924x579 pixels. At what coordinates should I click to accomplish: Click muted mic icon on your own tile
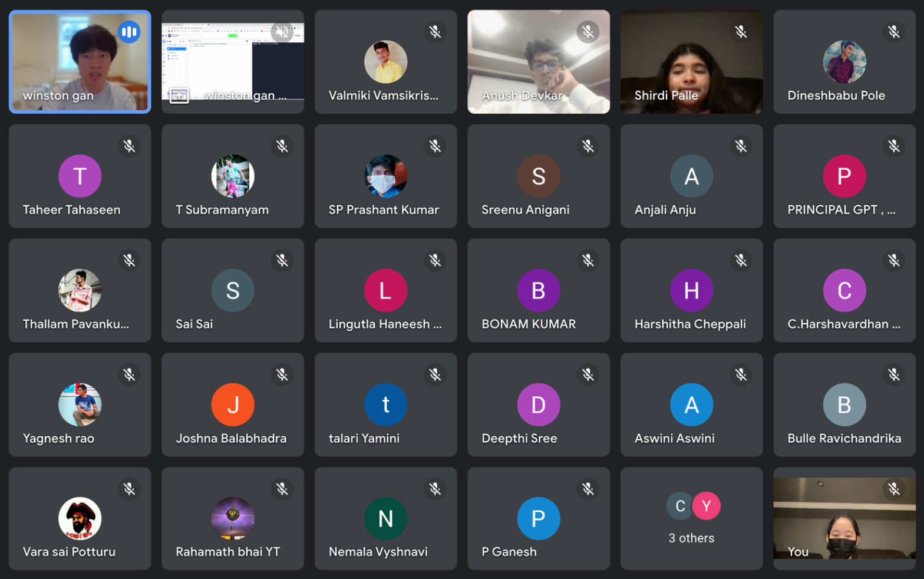894,489
